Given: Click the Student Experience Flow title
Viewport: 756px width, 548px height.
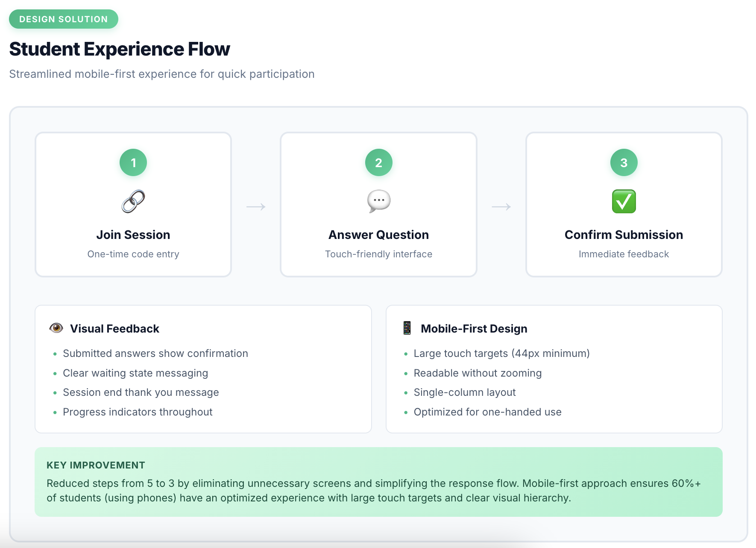Looking at the screenshot, I should tap(120, 49).
